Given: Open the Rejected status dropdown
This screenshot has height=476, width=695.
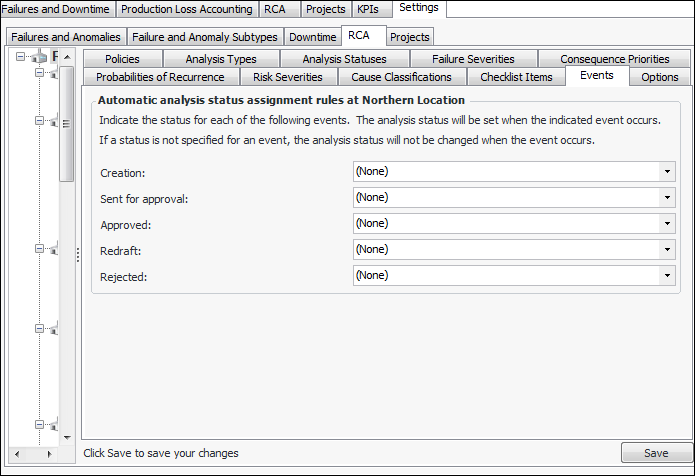Looking at the screenshot, I should coord(514,275).
